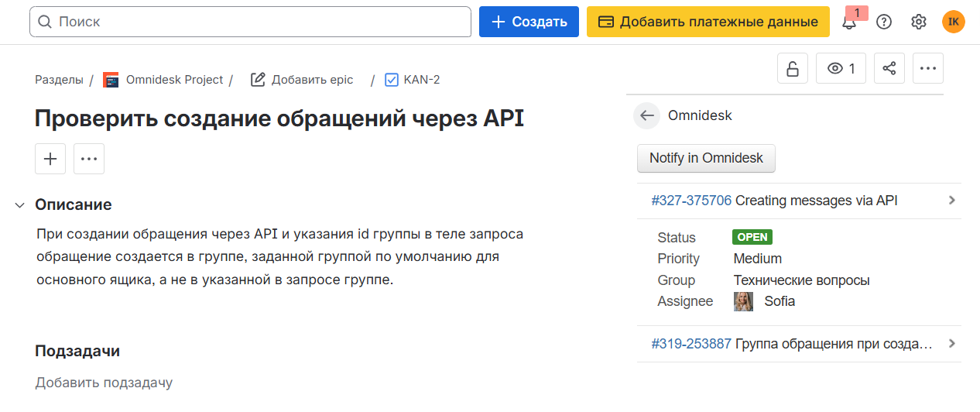Click the OPEN status badge
The height and width of the screenshot is (412, 980).
pyautogui.click(x=752, y=237)
